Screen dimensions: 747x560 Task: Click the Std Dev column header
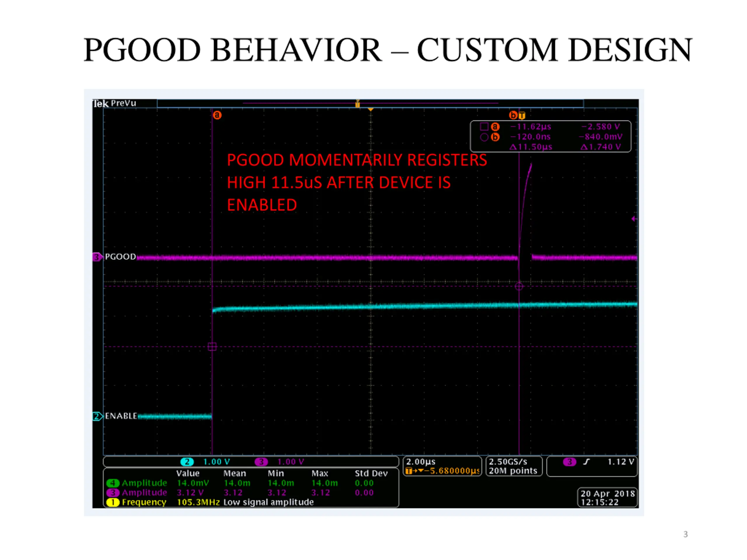click(371, 473)
